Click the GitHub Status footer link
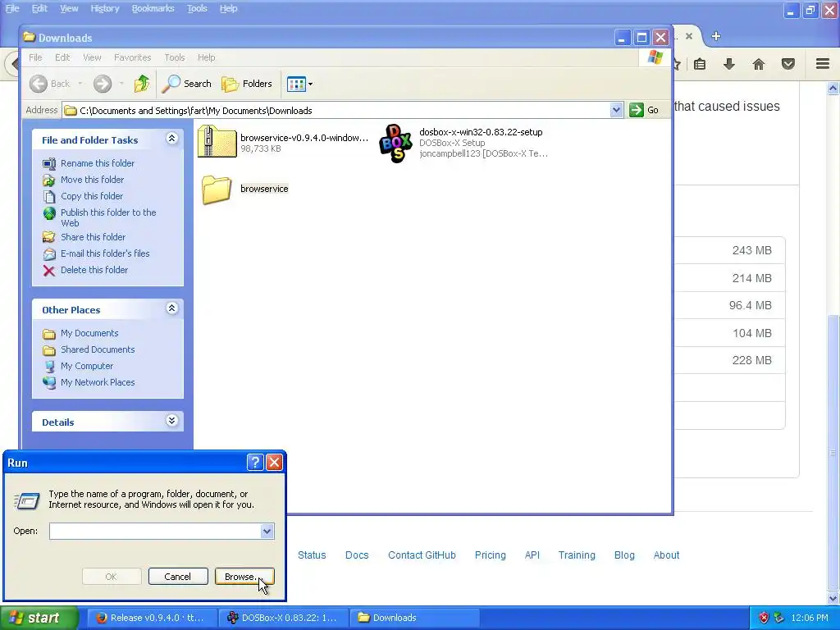This screenshot has width=840, height=630. tap(312, 555)
